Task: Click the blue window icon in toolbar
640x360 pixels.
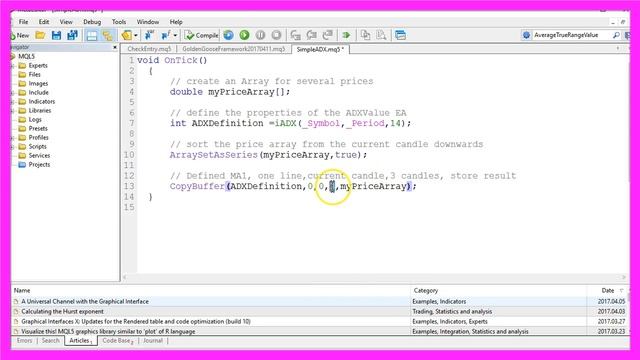Action: pyautogui.click(x=400, y=36)
